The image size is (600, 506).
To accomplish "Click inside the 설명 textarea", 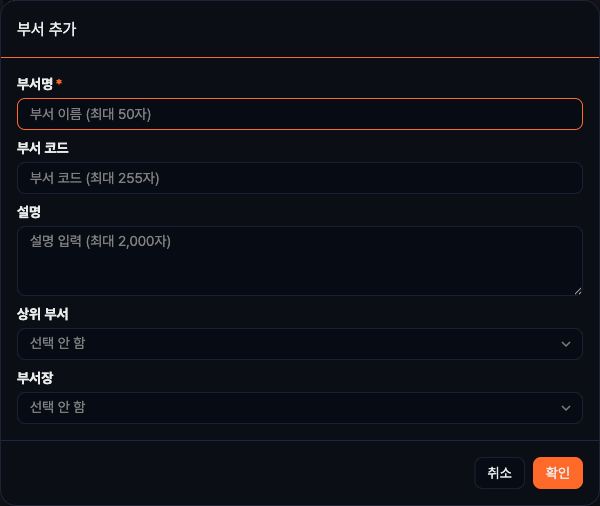I will [300, 261].
